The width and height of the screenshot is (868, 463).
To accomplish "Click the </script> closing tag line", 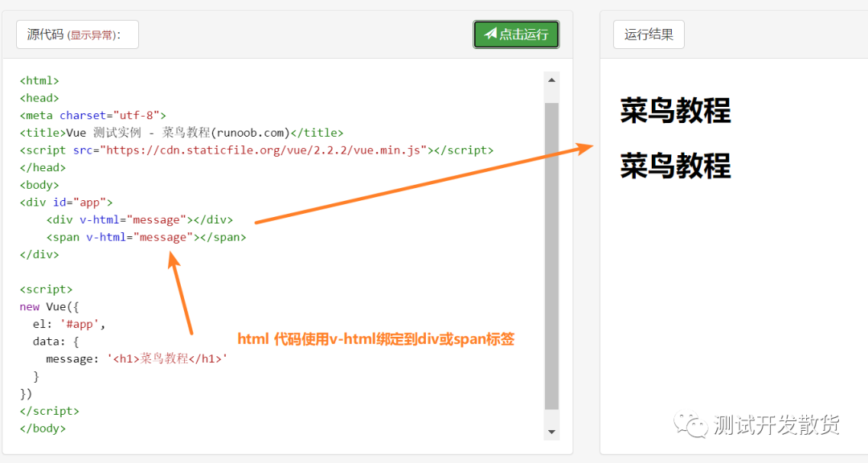I will click(x=49, y=411).
